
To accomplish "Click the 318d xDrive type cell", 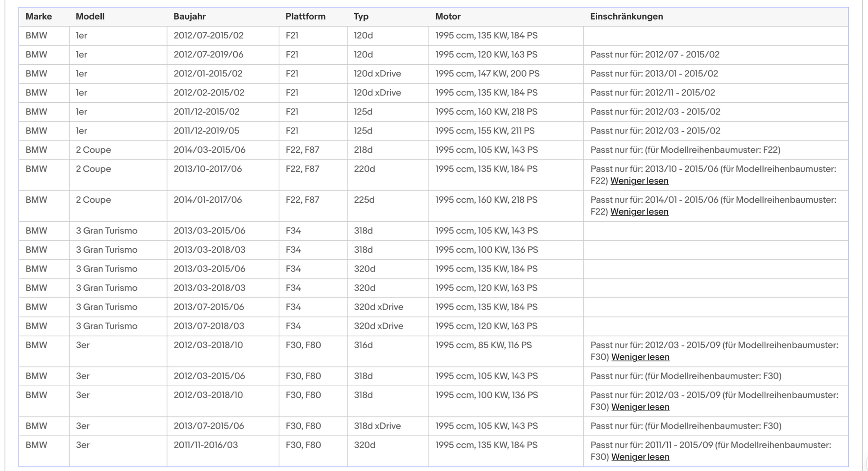I will (388, 426).
